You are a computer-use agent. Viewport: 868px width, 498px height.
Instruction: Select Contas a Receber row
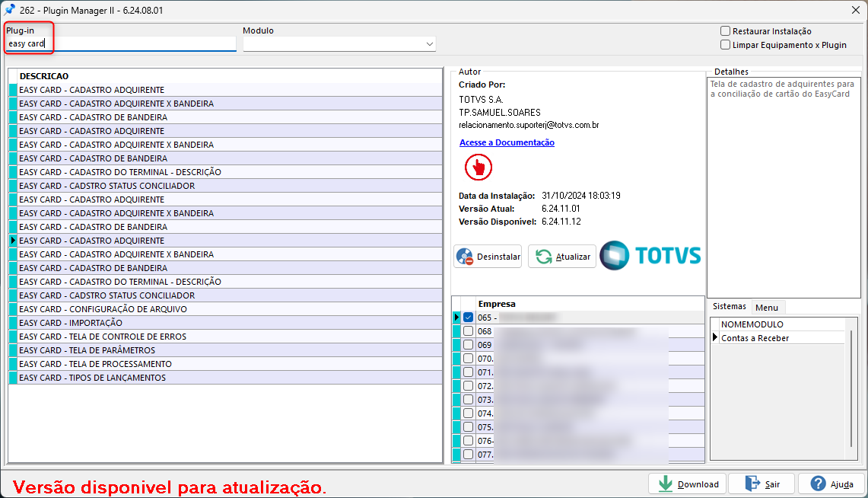(781, 338)
